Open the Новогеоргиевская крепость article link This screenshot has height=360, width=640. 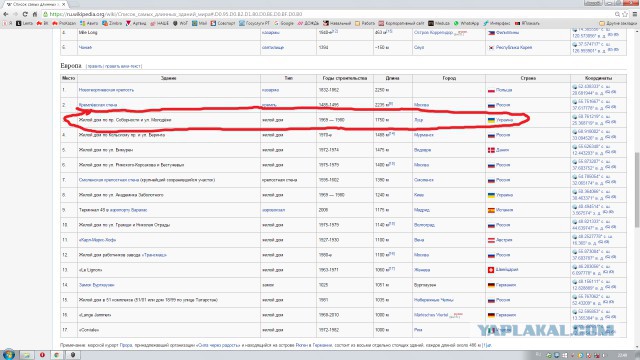tap(106, 90)
